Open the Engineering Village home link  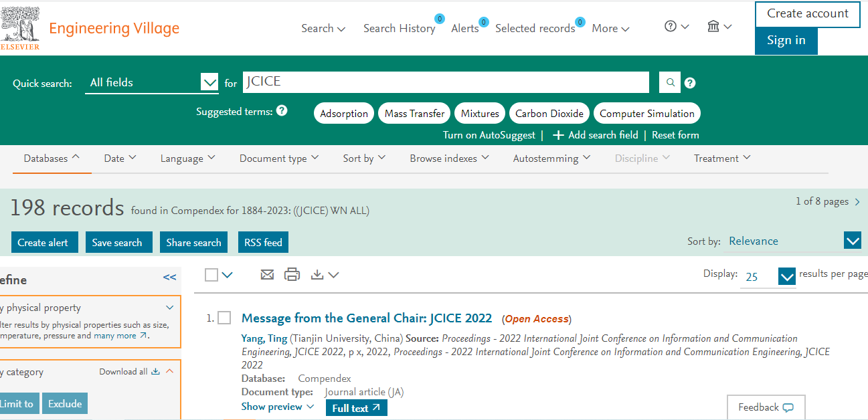114,29
